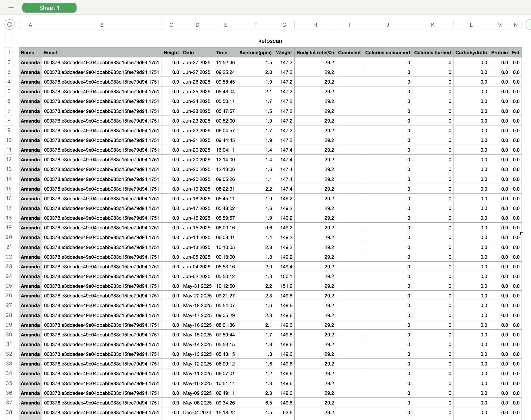This screenshot has width=531, height=420.
Task: Click the Name header cell
Action: 30,52
